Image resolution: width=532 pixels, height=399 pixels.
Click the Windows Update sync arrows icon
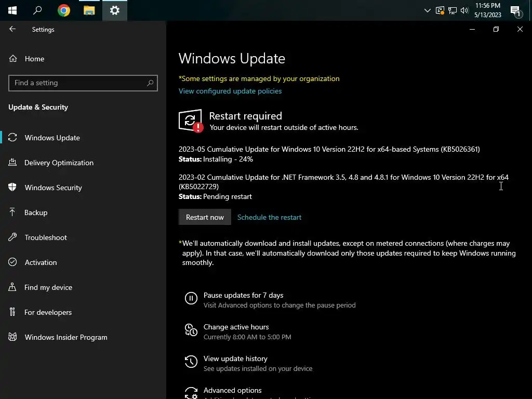click(12, 137)
